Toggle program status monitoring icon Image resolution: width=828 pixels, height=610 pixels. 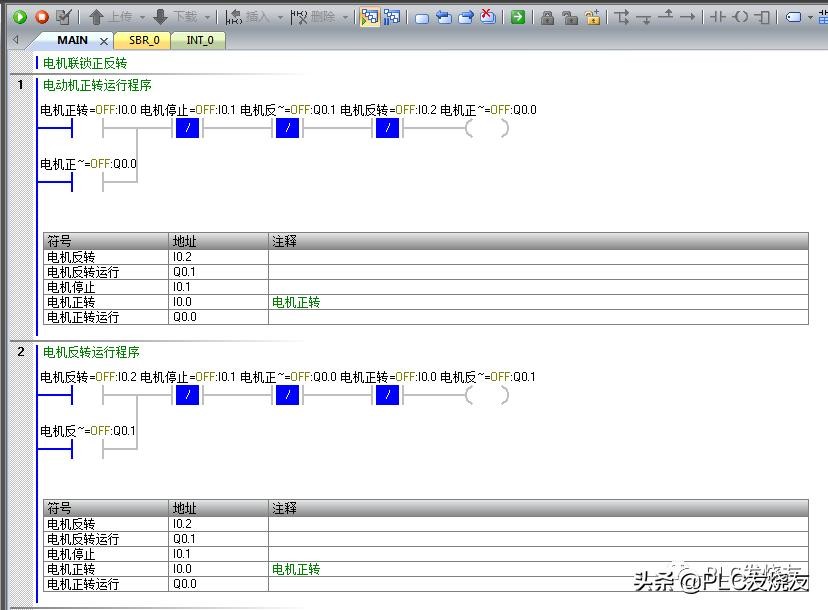369,17
